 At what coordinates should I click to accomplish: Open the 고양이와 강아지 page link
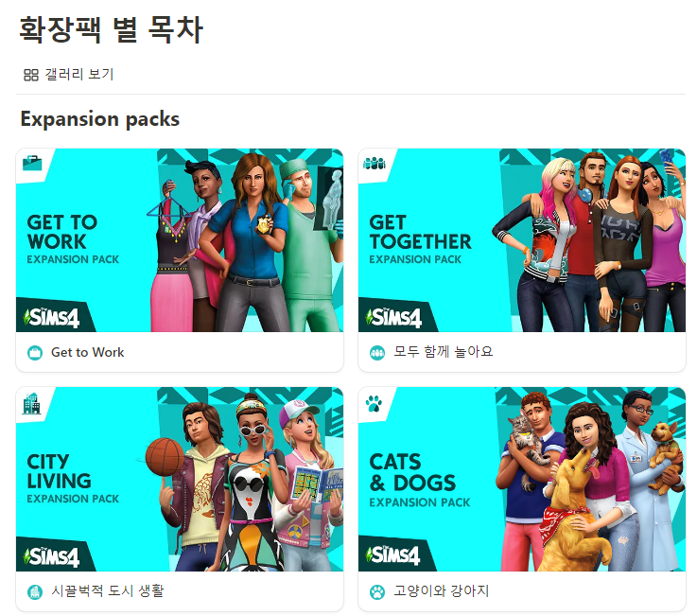tap(442, 591)
